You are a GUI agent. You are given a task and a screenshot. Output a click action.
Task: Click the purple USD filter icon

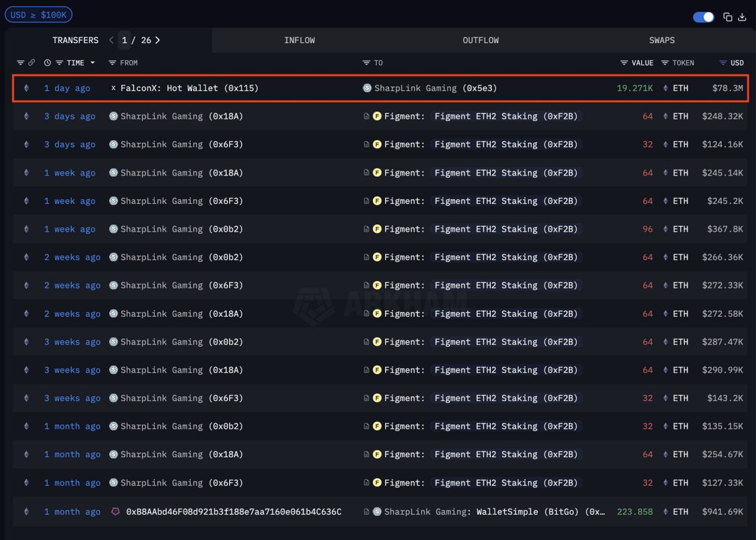pyautogui.click(x=723, y=63)
